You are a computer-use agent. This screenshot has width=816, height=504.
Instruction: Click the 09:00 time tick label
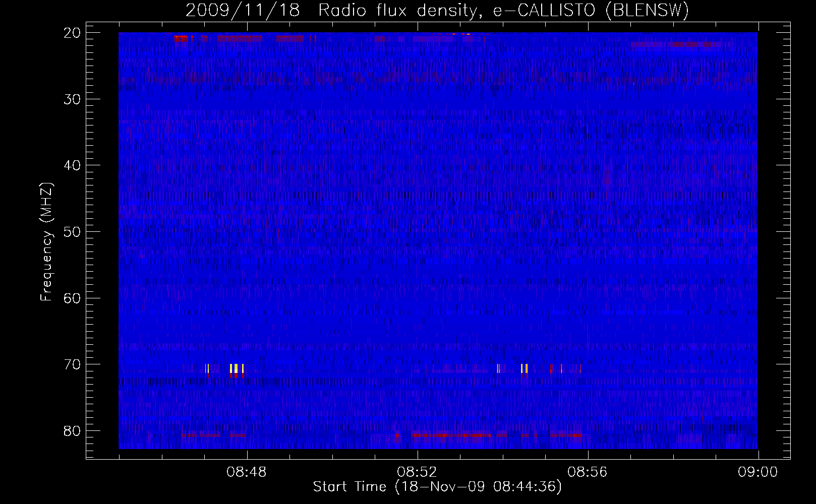click(x=758, y=472)
